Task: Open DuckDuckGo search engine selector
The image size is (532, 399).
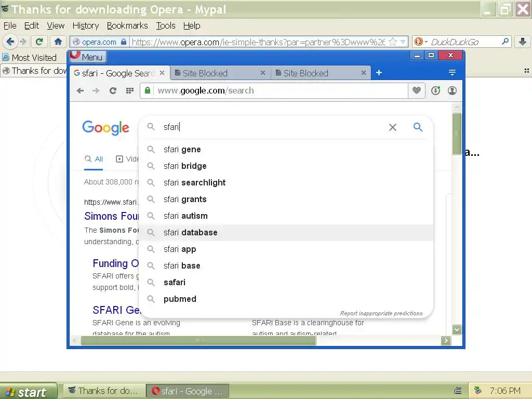Action: tap(421, 42)
